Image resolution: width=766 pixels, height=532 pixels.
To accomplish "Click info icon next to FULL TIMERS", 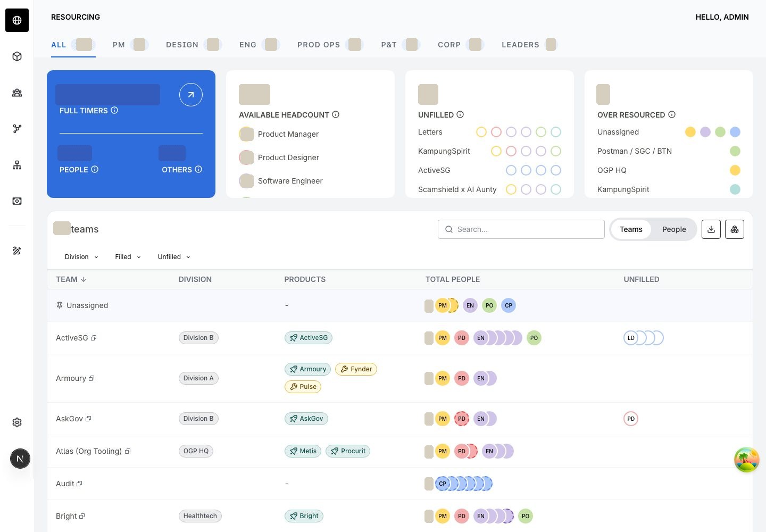I will click(114, 111).
